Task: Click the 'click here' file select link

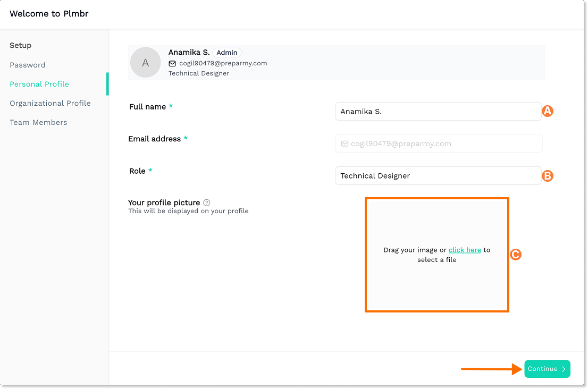Action: tap(465, 250)
